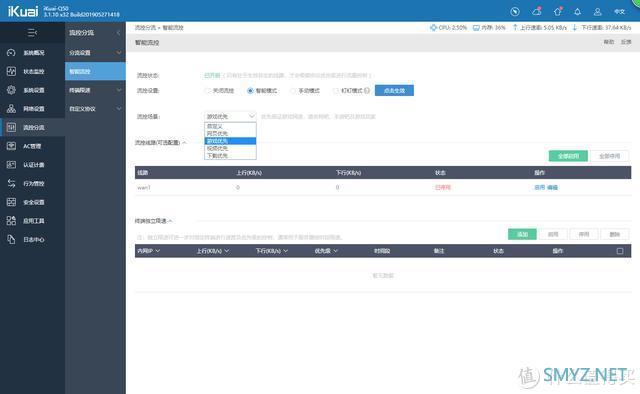This screenshot has width=640, height=394.
Task: Open 反馈 feedback link
Action: pos(626,42)
